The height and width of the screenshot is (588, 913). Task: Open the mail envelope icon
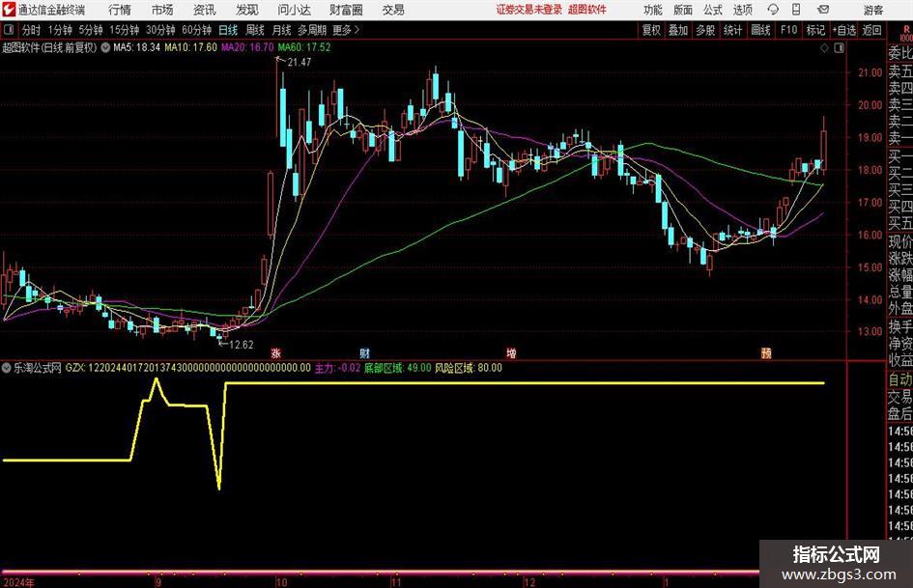(x=823, y=10)
